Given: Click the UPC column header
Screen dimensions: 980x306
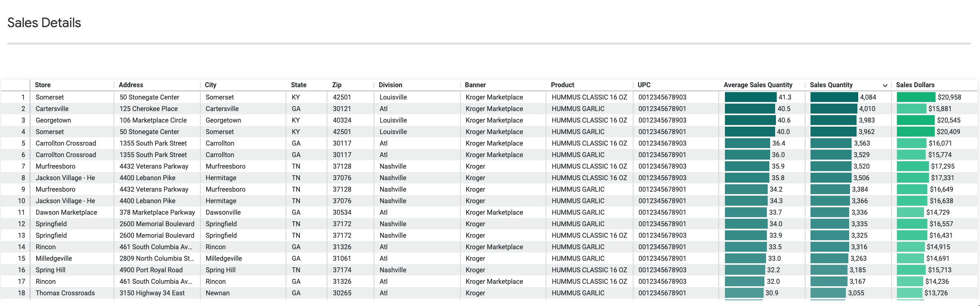Looking at the screenshot, I should [x=644, y=85].
